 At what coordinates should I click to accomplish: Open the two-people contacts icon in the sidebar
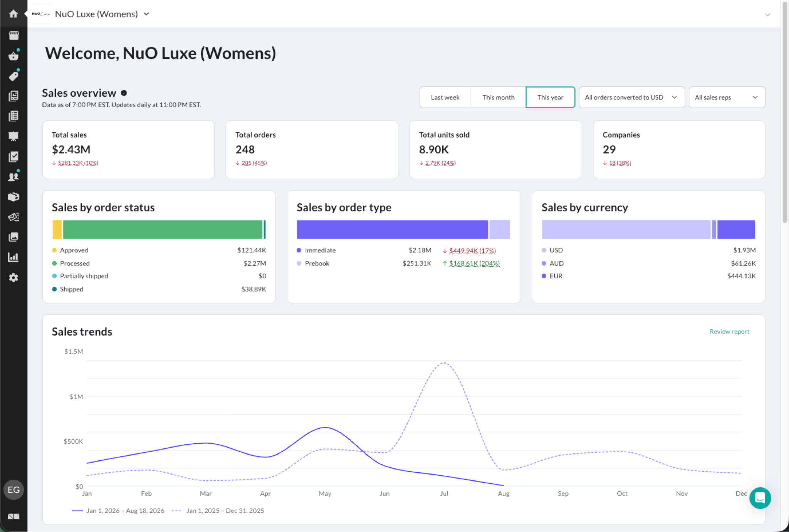[x=13, y=177]
